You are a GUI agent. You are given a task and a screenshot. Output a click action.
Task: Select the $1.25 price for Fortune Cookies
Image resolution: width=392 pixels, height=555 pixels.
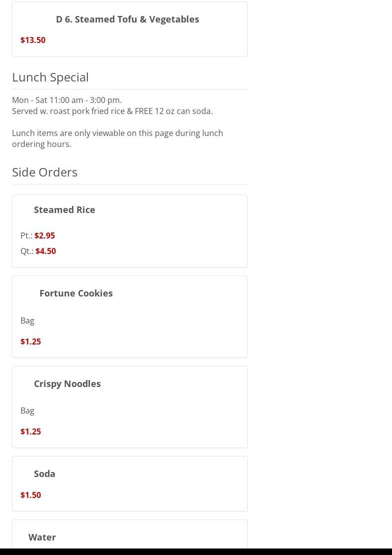click(31, 341)
